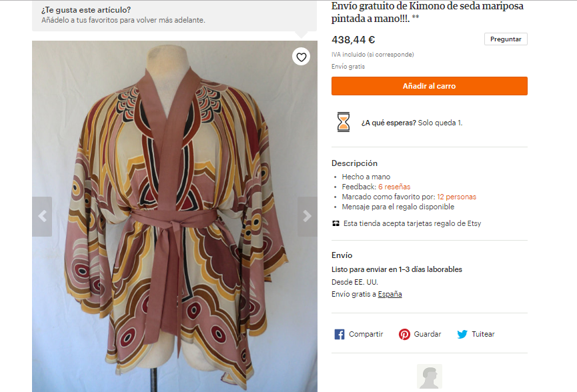Click the Etsy gift card icon
The width and height of the screenshot is (577, 392).
[336, 223]
